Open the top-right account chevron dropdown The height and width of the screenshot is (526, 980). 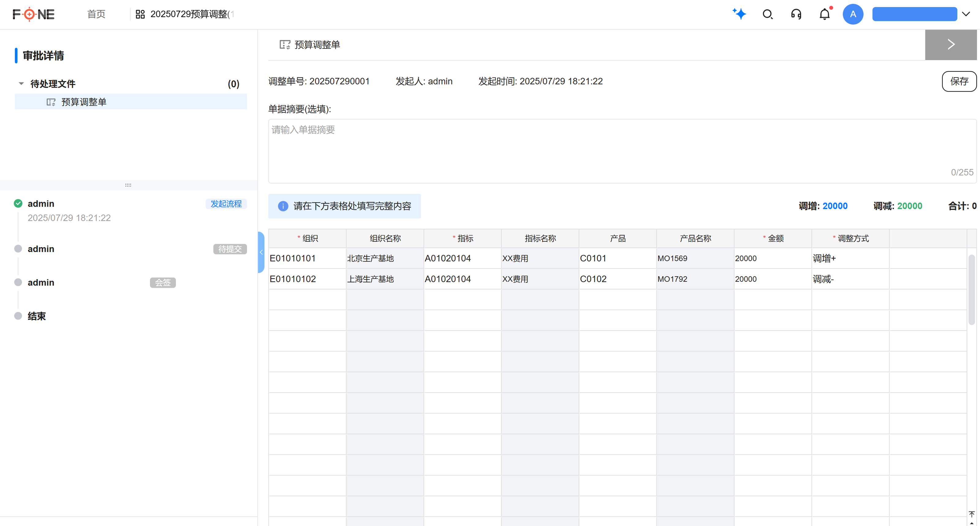(966, 14)
